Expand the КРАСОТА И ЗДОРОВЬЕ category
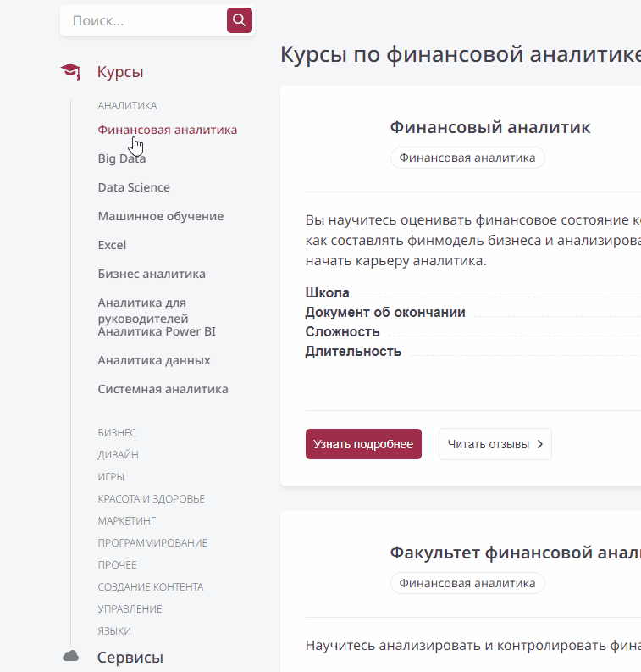Screen dimensions: 641x672 tap(152, 499)
